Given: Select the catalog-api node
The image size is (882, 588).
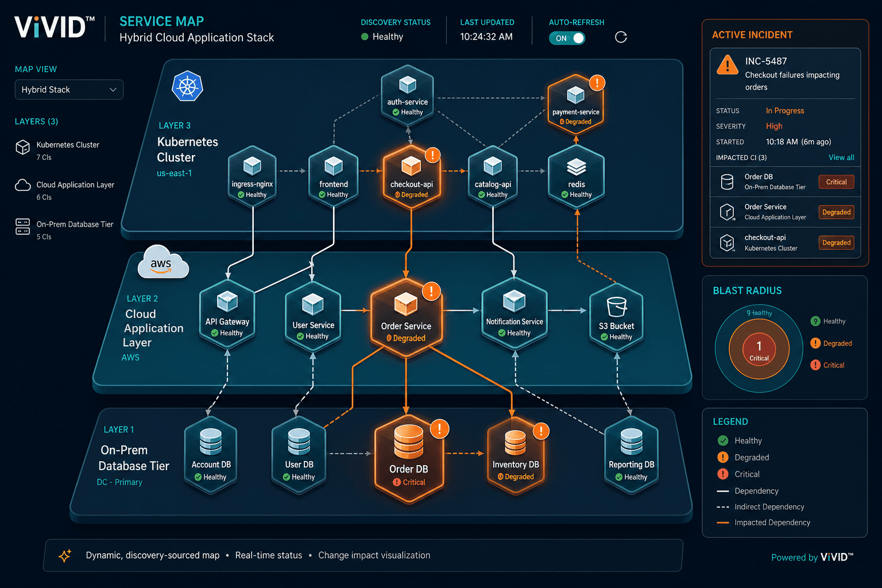Looking at the screenshot, I should click(x=493, y=176).
